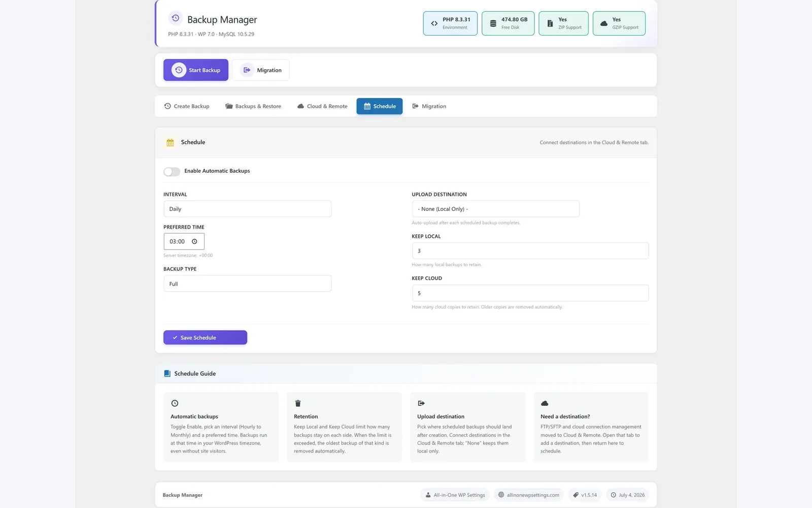
Task: Click the Preferred Time field showing 03:00
Action: (x=184, y=242)
